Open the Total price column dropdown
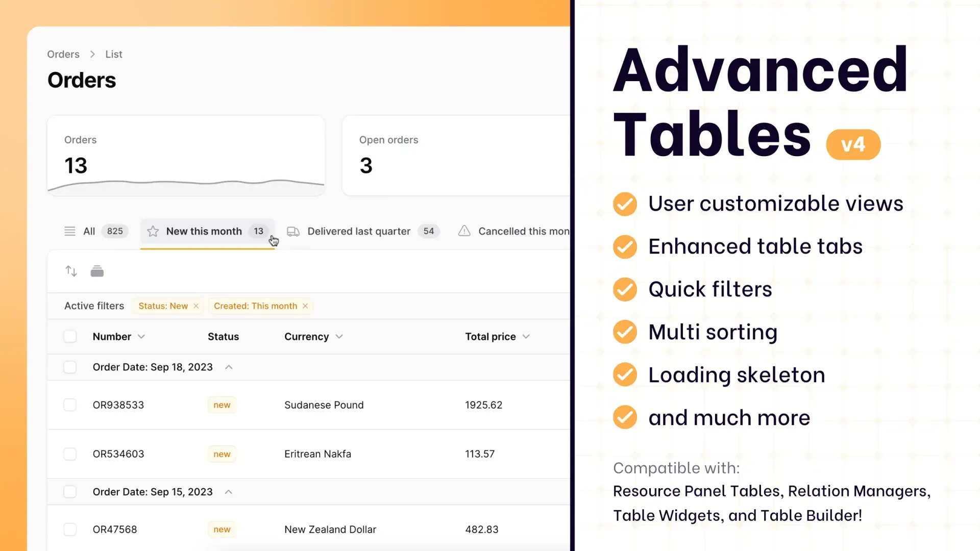Screen dimensions: 980x551 coord(526,337)
